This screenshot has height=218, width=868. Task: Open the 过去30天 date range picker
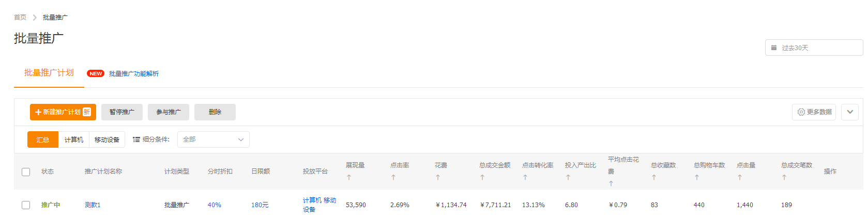pos(813,48)
